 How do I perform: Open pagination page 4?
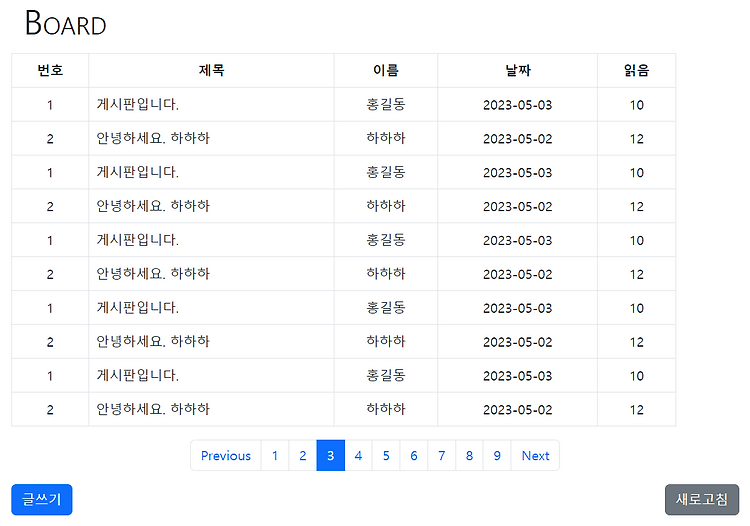(358, 455)
